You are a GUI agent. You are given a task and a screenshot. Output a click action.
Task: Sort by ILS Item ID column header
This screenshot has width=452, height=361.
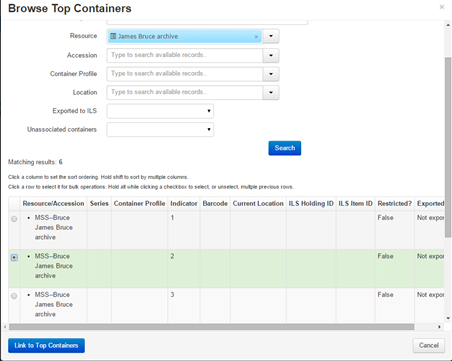click(355, 204)
